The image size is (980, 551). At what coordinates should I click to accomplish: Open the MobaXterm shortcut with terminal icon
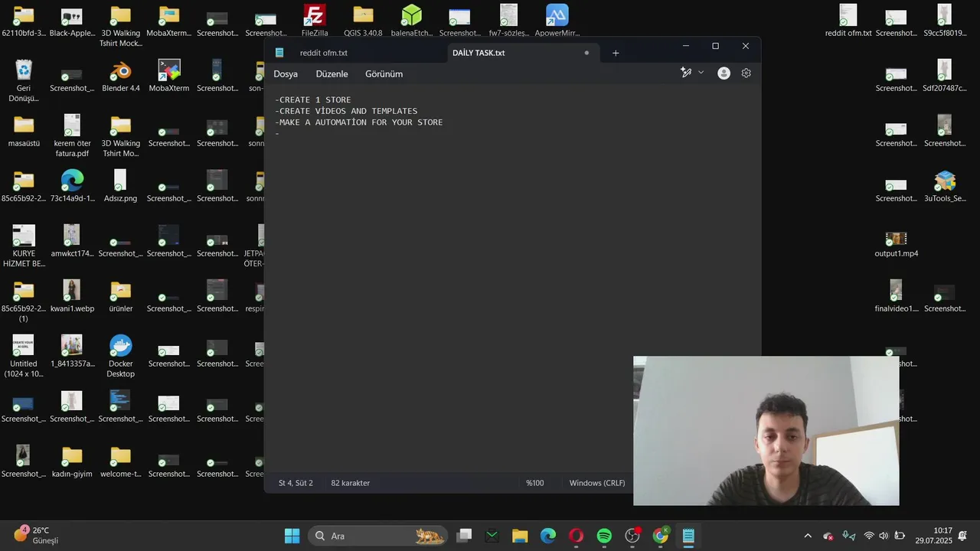click(x=169, y=76)
